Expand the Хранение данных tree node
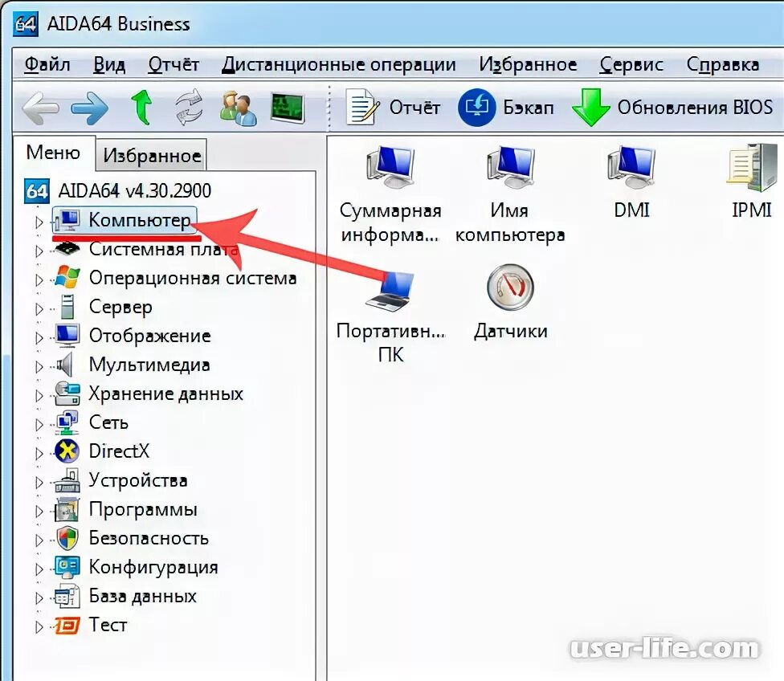Image resolution: width=784 pixels, height=681 pixels. point(39,395)
